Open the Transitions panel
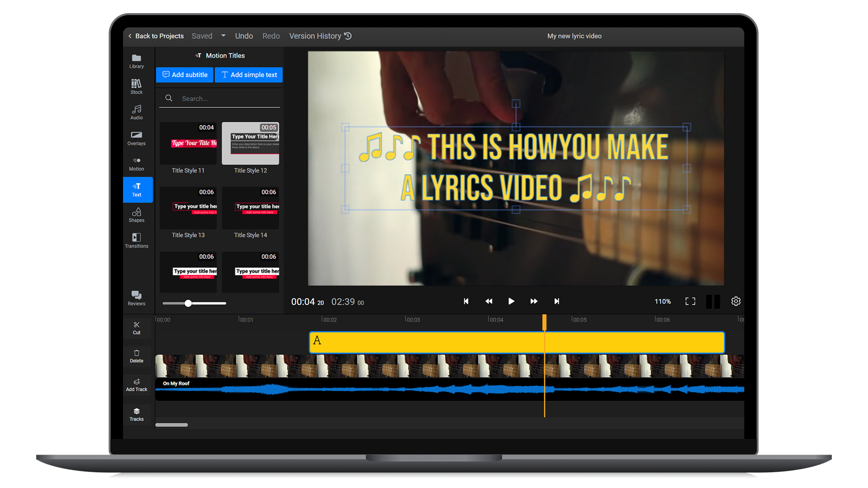 137,241
